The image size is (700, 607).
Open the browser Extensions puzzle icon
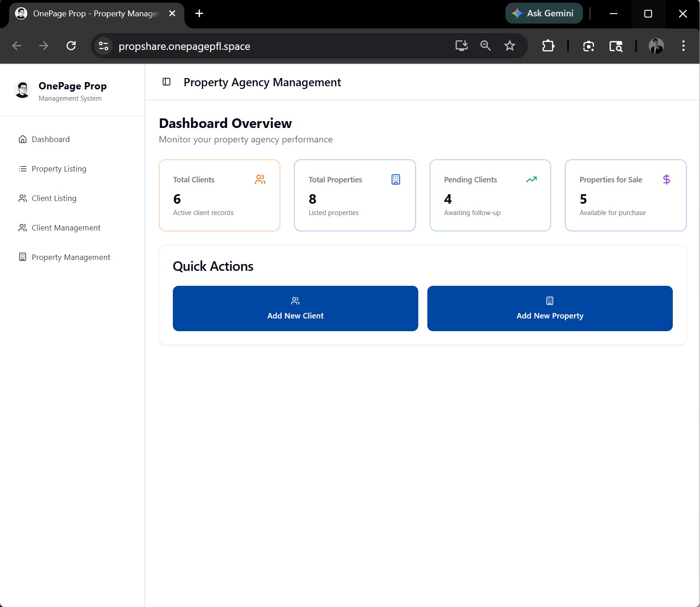click(x=548, y=46)
